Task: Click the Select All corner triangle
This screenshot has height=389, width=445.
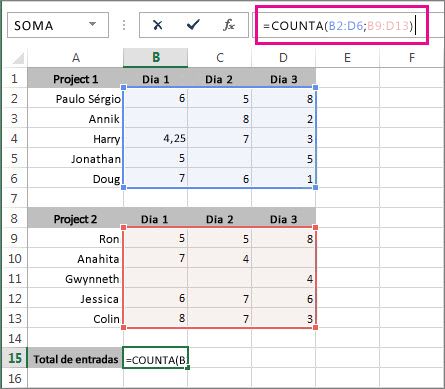Action: 19,58
